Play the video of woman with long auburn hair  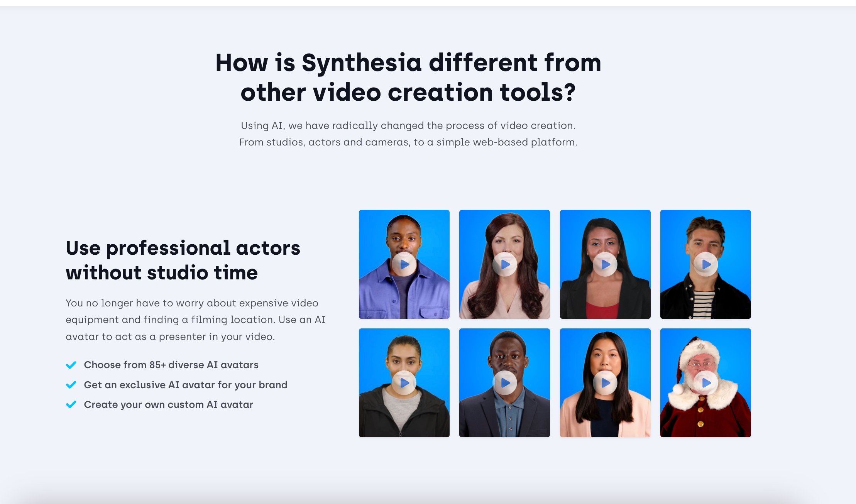(x=504, y=264)
